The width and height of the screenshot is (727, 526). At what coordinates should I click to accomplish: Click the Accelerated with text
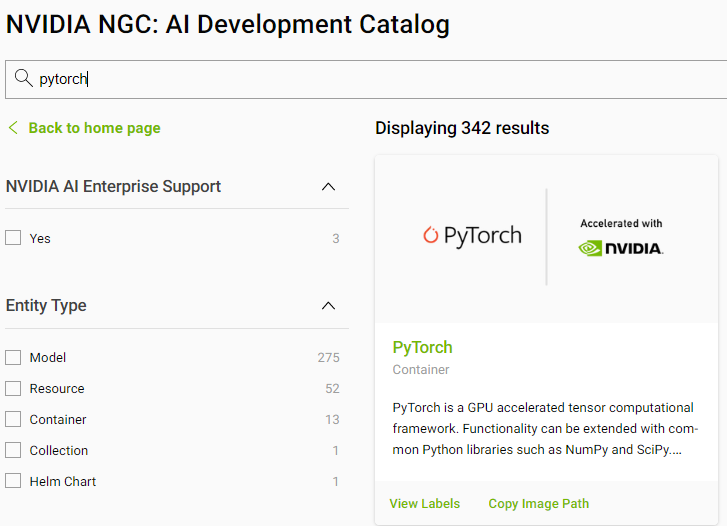[x=621, y=224]
